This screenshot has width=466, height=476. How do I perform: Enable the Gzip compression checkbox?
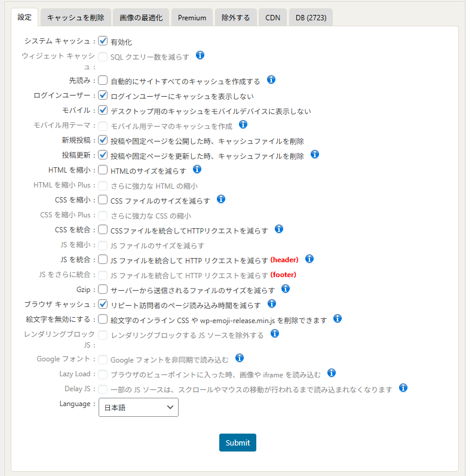pos(103,290)
